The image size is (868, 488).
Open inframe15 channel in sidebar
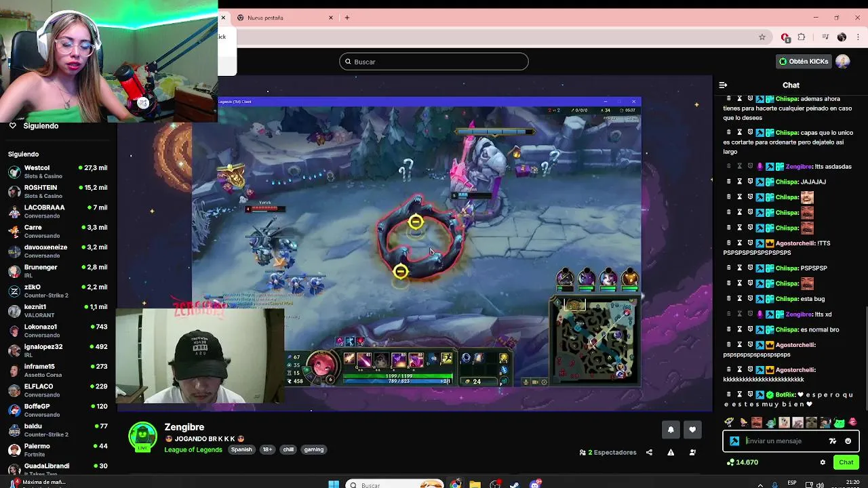point(58,370)
